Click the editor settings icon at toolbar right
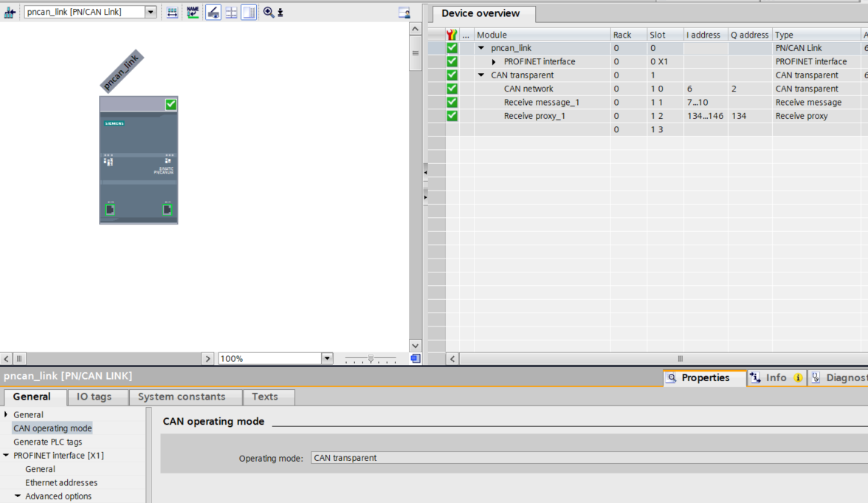 (404, 12)
